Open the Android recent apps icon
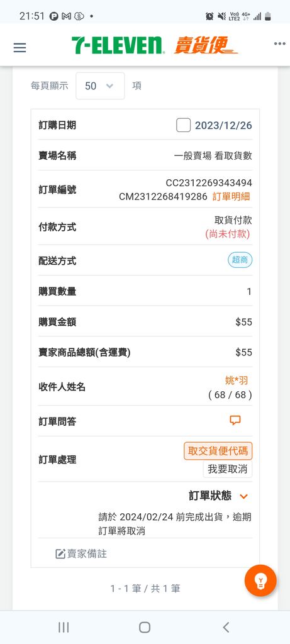Screen dimensions: 290x644 tap(64, 627)
